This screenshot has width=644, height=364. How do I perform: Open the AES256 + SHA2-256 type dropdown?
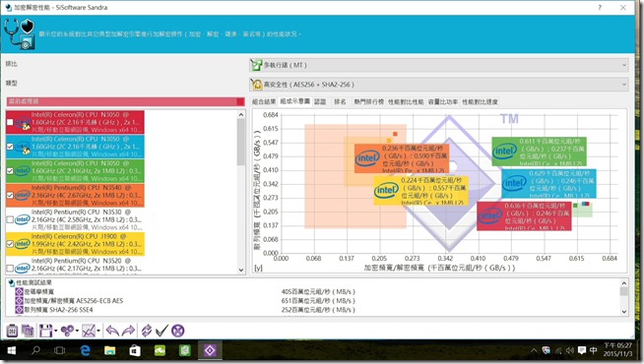click(x=438, y=85)
